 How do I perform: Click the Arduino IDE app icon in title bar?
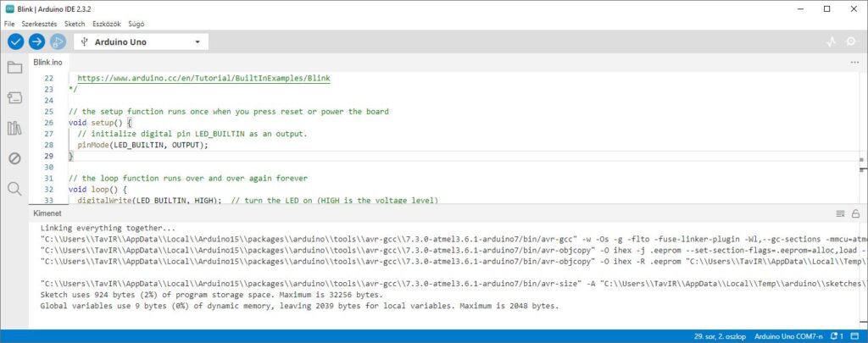[x=9, y=8]
